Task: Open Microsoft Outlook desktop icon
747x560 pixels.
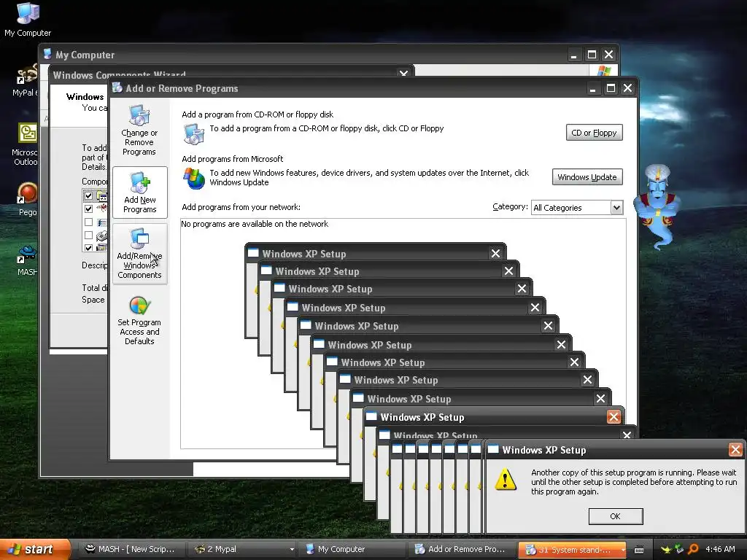Action: click(x=26, y=144)
